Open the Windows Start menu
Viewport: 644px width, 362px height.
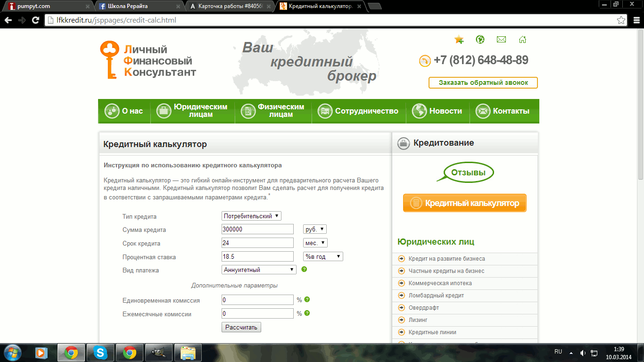coord(12,352)
